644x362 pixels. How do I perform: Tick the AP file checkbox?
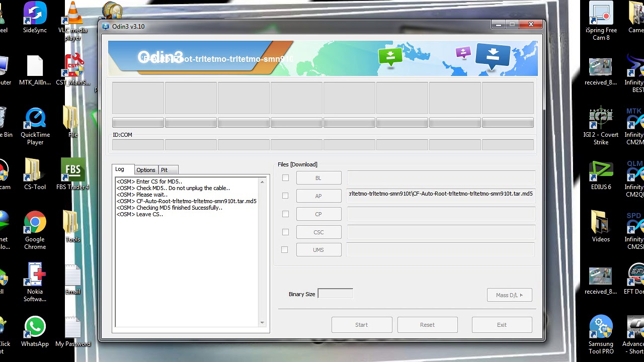[285, 196]
